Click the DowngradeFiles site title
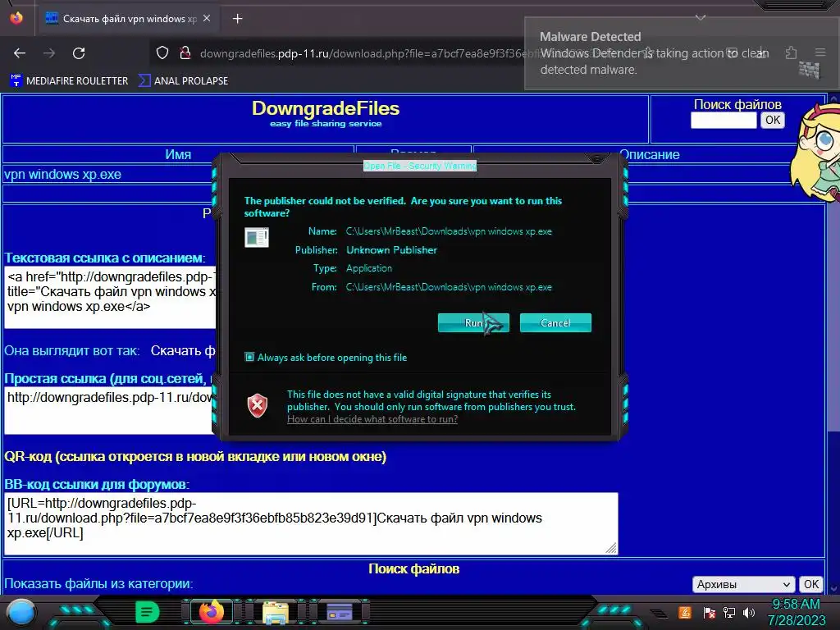 pyautogui.click(x=326, y=109)
